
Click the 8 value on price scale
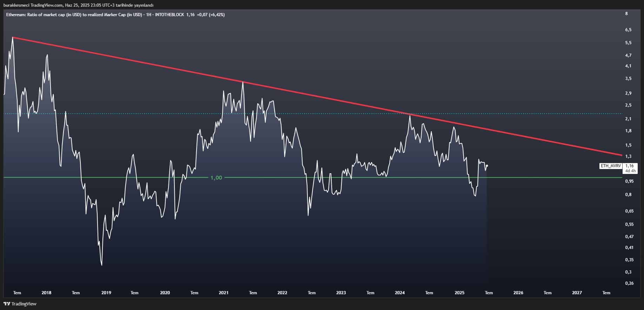click(626, 14)
